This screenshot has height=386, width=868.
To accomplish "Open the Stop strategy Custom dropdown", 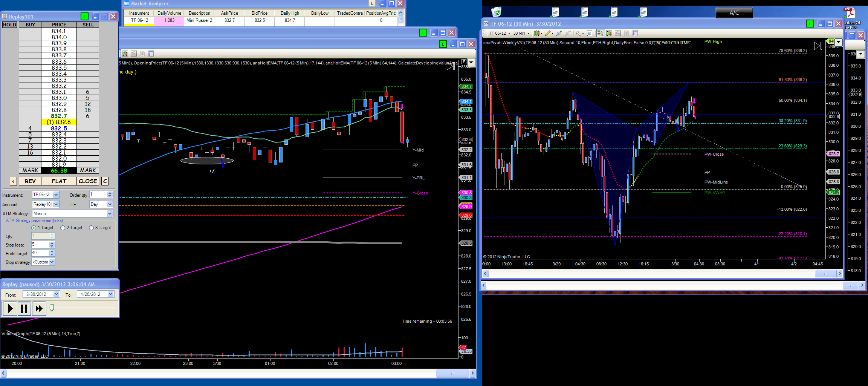I will 52,262.
